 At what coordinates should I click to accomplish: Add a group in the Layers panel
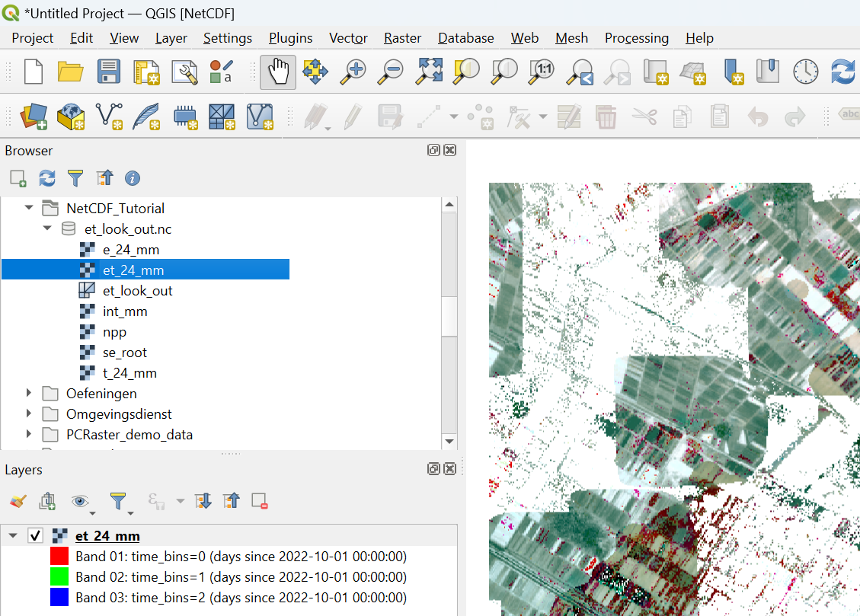click(x=46, y=501)
